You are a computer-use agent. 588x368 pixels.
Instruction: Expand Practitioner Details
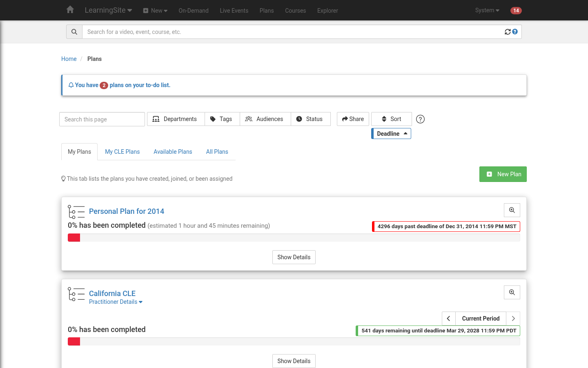click(x=116, y=302)
